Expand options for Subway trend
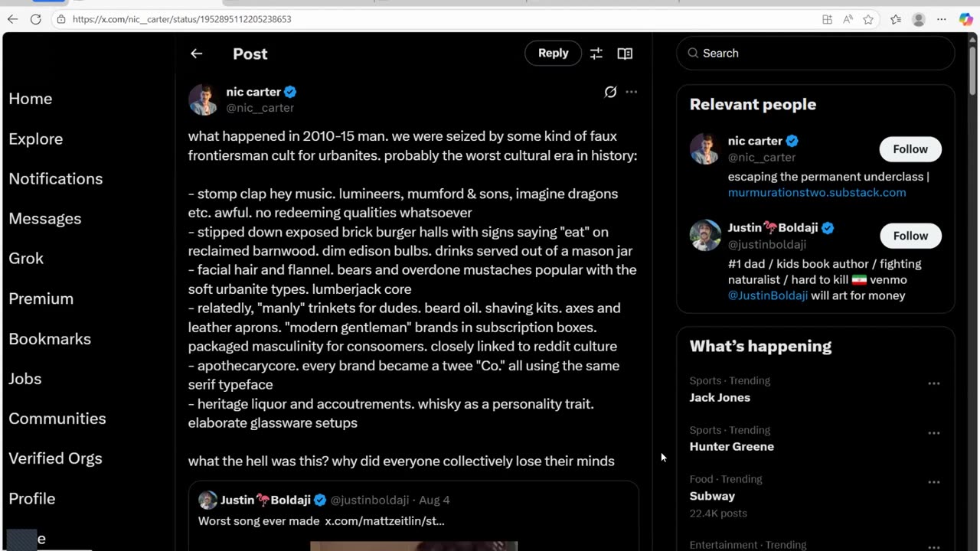The width and height of the screenshot is (980, 551). coord(933,482)
